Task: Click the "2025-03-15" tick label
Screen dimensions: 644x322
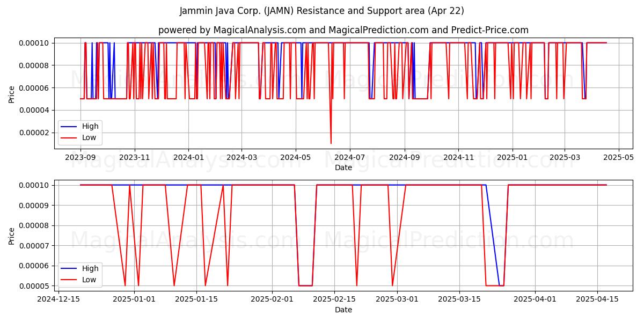Action: tap(459, 299)
